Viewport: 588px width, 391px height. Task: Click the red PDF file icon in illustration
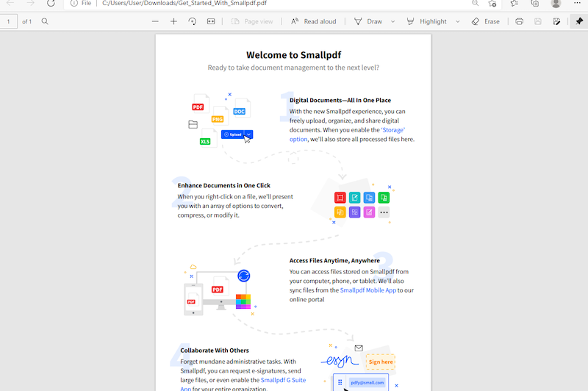199,104
